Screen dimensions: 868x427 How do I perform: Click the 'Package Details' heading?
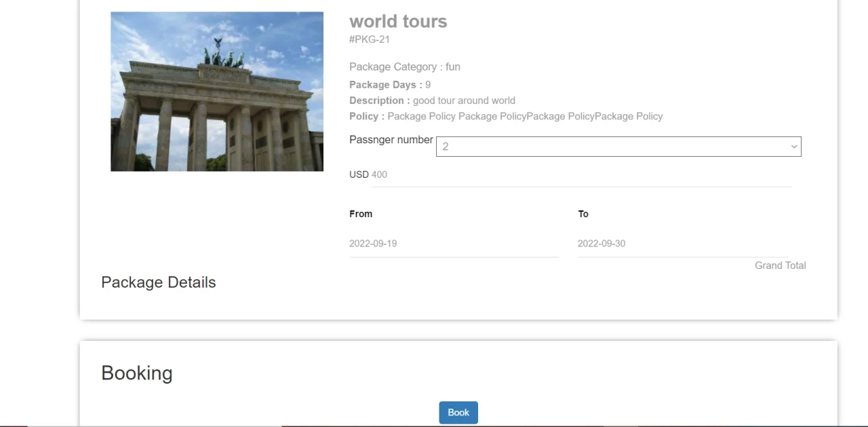tap(159, 282)
